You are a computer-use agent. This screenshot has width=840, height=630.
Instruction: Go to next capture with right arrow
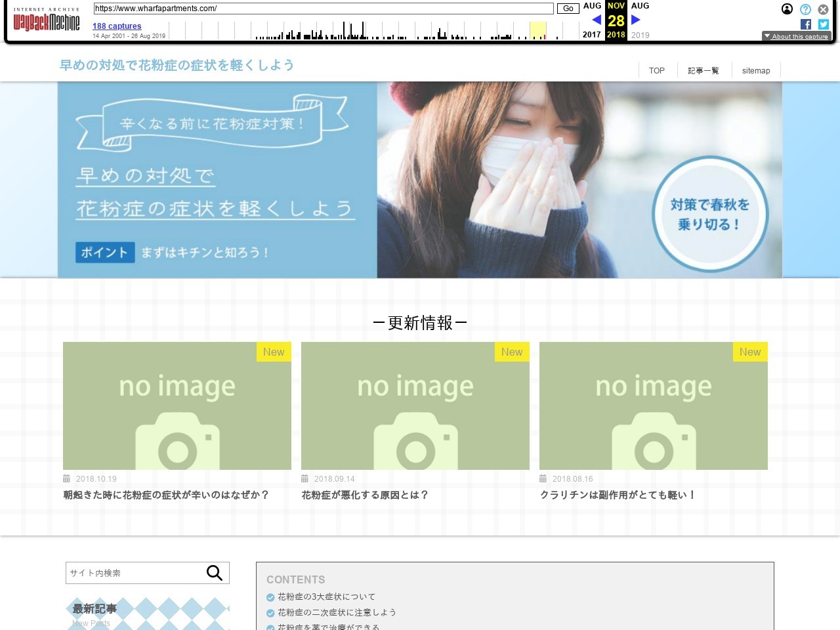point(635,20)
